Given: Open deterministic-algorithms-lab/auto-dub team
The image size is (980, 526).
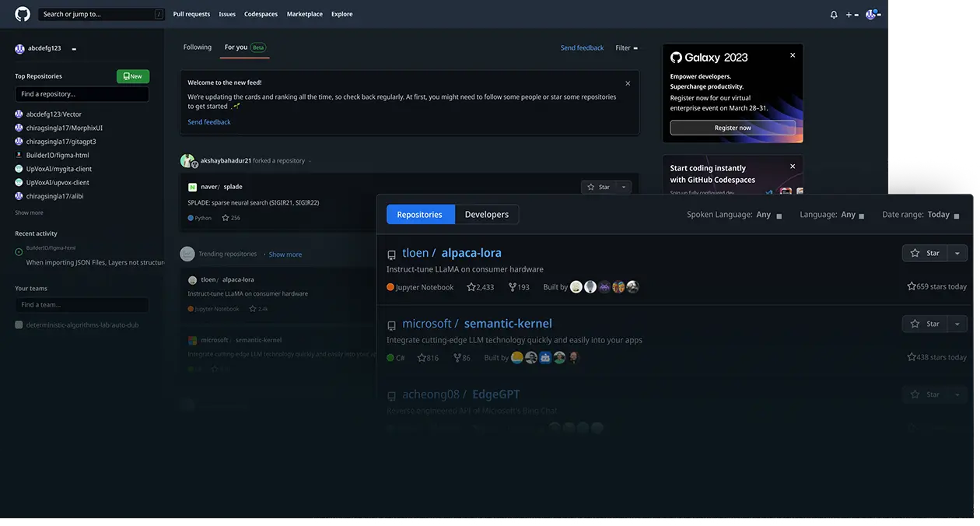Looking at the screenshot, I should (x=82, y=325).
